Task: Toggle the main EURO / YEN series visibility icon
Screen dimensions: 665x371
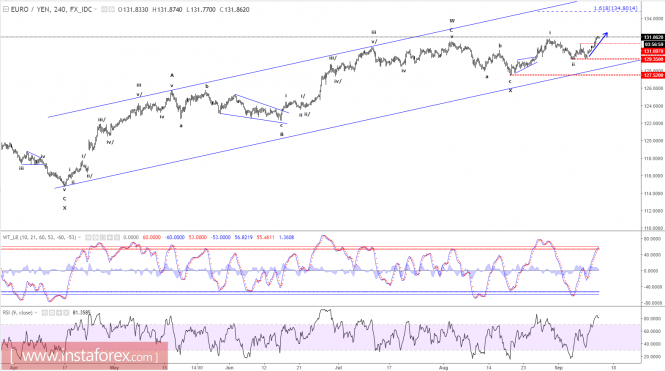Action: 104,9
